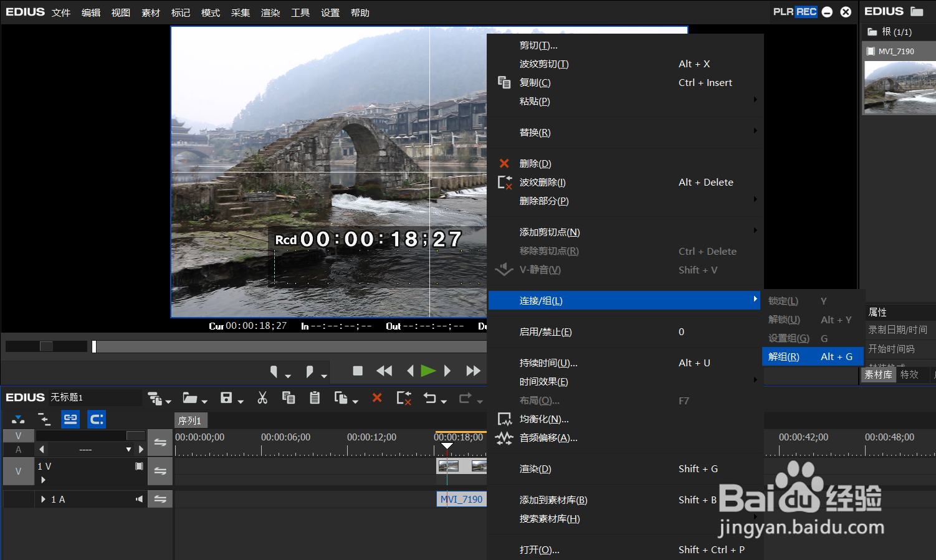
Task: Switch the PLR REC mode toggle
Action: 795,11
